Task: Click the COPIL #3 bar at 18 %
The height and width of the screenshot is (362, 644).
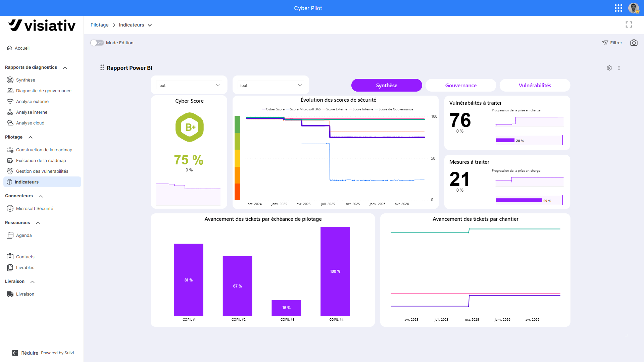Action: pyautogui.click(x=286, y=308)
